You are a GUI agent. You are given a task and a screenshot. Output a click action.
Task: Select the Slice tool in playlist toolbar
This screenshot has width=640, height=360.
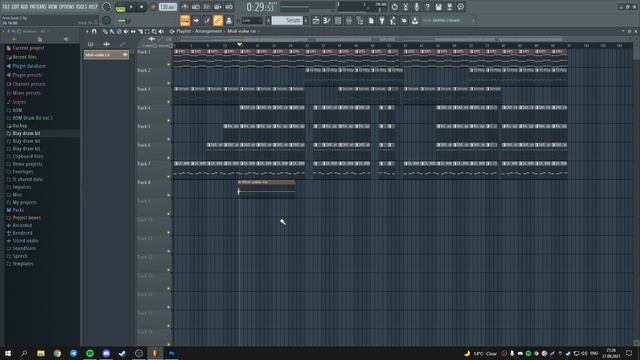click(x=140, y=31)
